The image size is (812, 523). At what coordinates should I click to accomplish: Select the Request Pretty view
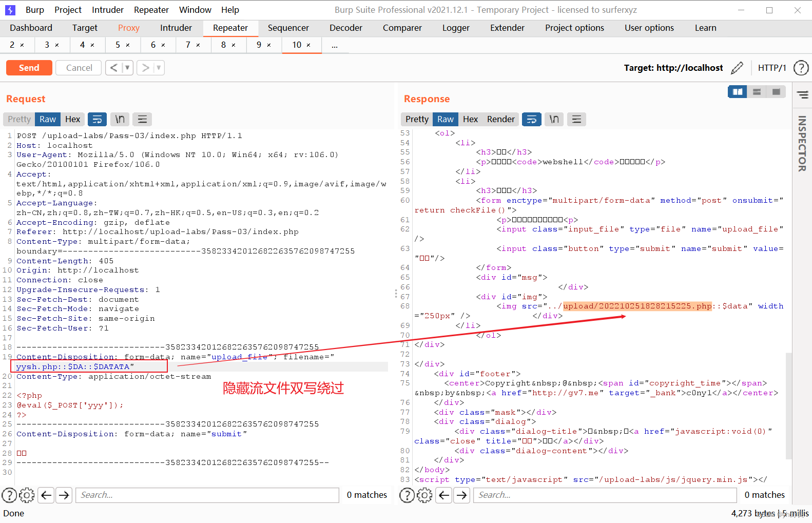point(20,119)
